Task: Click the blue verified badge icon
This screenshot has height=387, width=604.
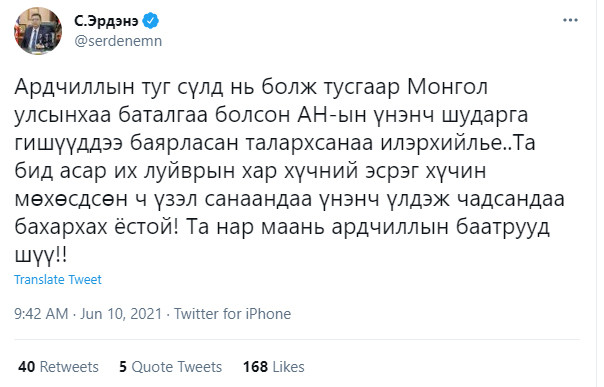Action: coord(151,21)
